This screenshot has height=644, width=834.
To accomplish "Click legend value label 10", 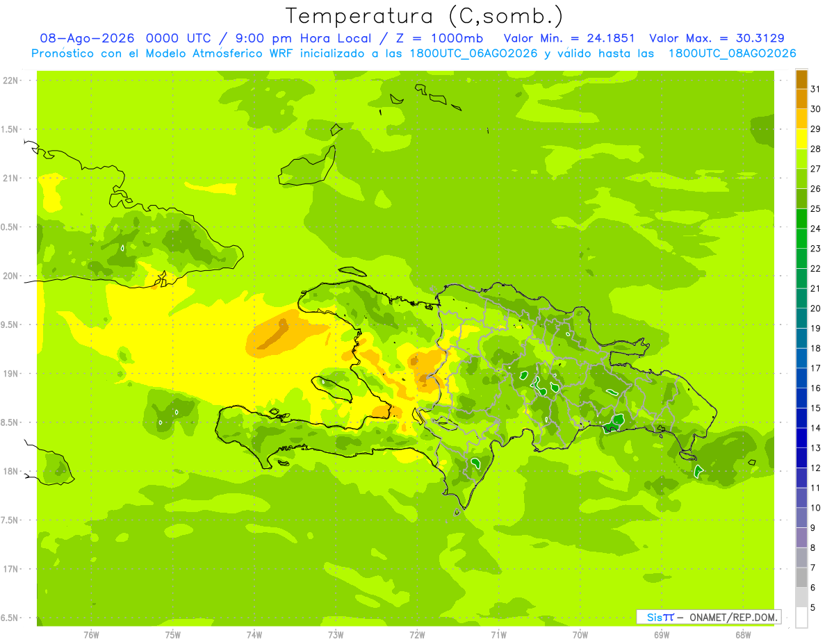I will pyautogui.click(x=816, y=508).
